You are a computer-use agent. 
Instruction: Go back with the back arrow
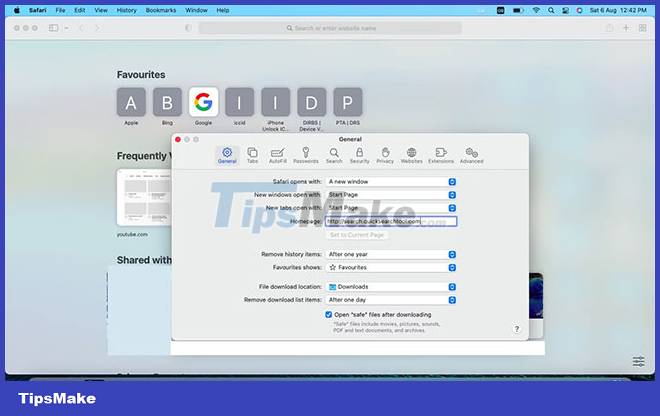pyautogui.click(x=82, y=28)
